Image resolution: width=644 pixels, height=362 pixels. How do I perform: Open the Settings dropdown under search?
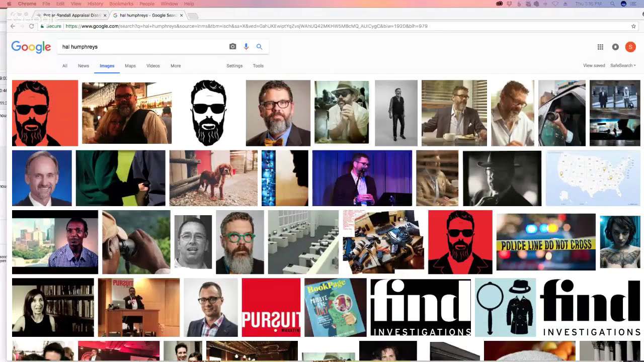point(234,66)
